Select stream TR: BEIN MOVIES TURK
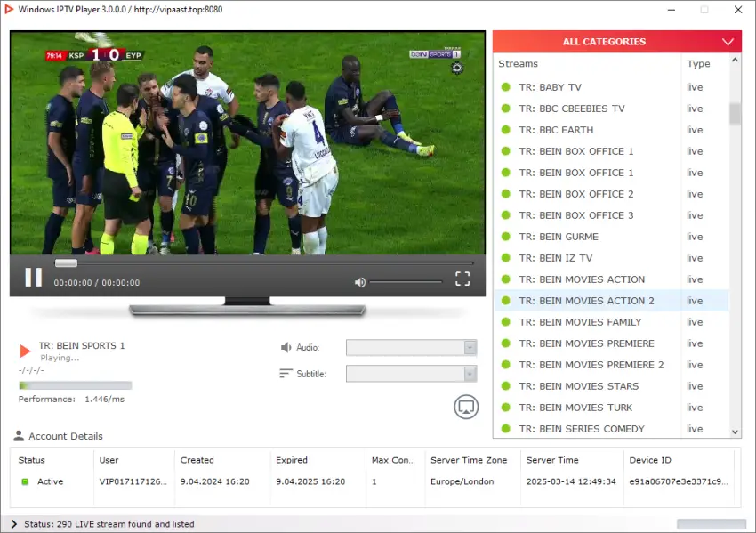This screenshot has width=756, height=533. [x=611, y=408]
